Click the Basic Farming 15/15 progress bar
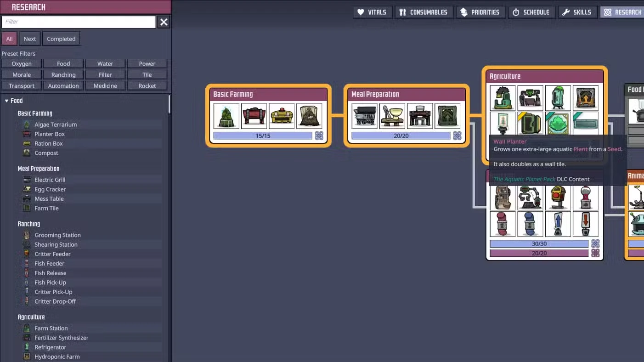 tap(263, 136)
